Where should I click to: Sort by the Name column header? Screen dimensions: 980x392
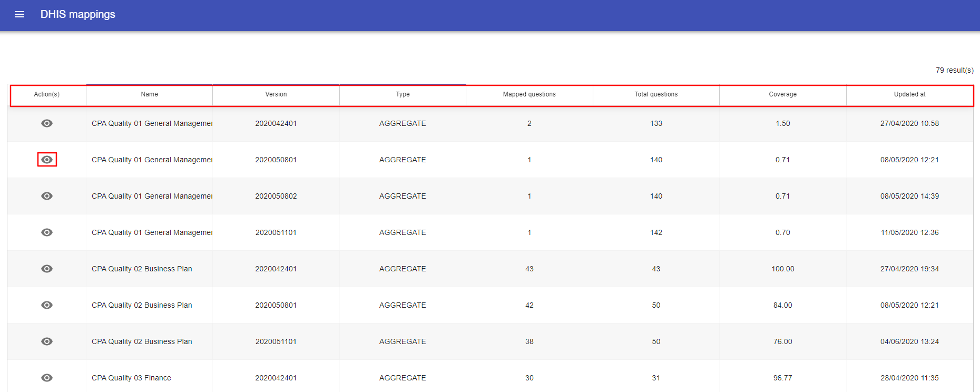point(150,94)
